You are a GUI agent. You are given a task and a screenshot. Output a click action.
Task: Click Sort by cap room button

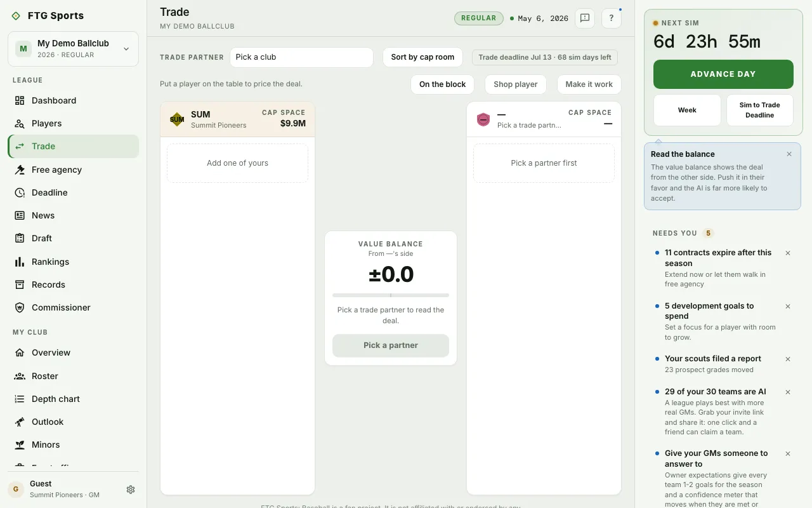tap(422, 57)
